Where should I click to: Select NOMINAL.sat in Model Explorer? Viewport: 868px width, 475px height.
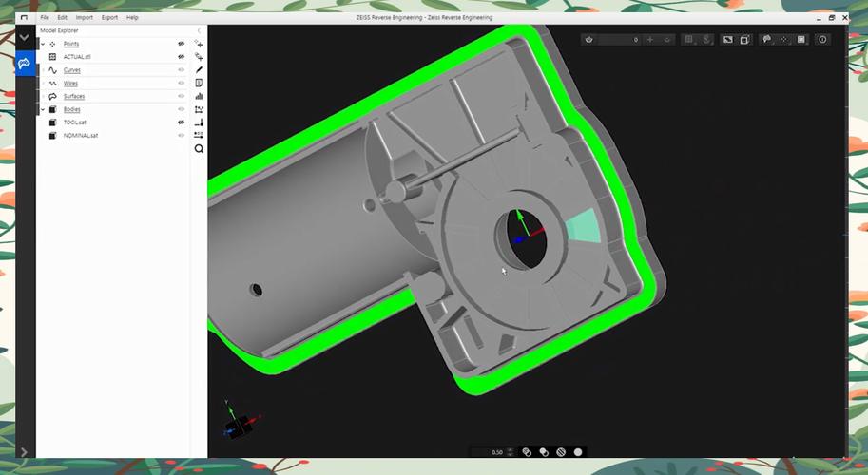[x=81, y=136]
